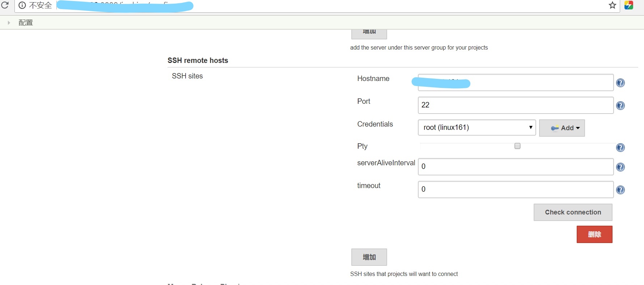Screen dimensions: 644x285
Task: Open help for the Hostname field
Action: (620, 83)
